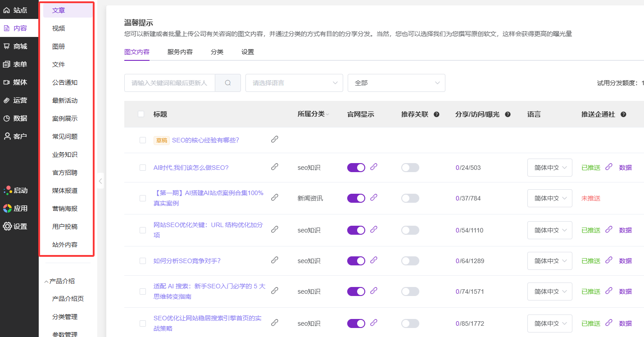Switch to the 服务内容 tab

(180, 52)
